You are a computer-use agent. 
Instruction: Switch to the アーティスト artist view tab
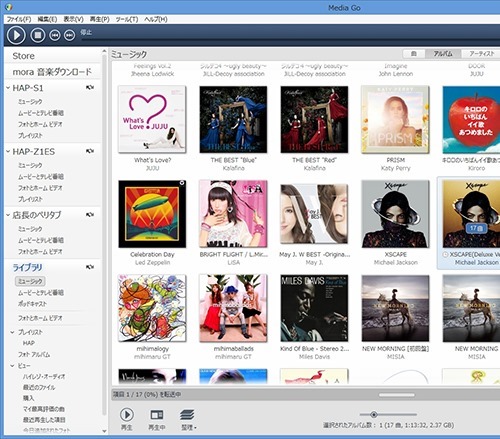click(481, 54)
